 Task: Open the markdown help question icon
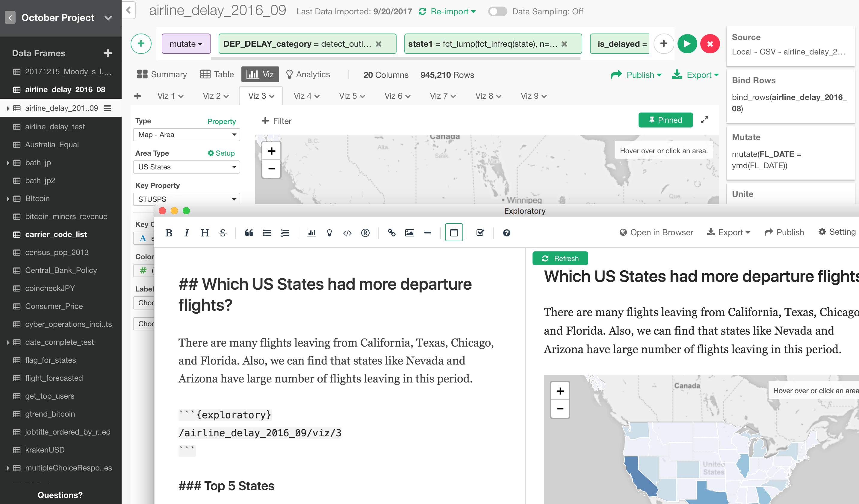(x=506, y=233)
